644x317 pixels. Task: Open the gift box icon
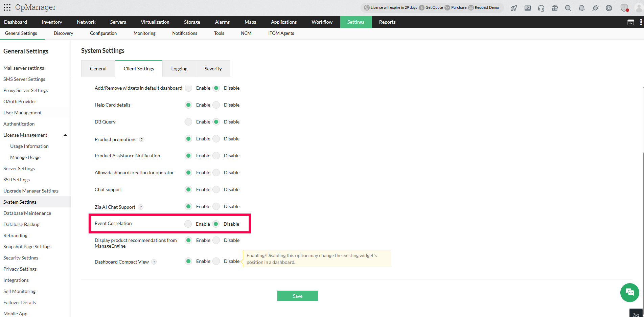(x=555, y=8)
